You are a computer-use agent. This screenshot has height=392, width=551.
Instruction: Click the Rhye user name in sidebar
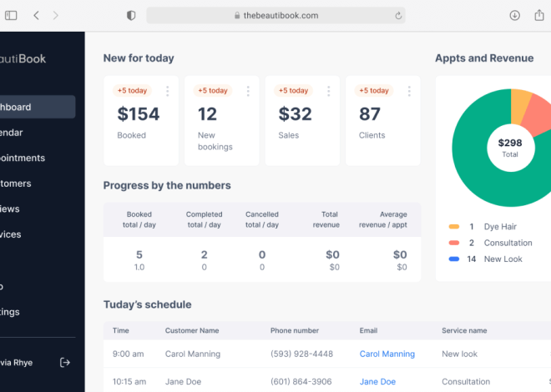16,363
